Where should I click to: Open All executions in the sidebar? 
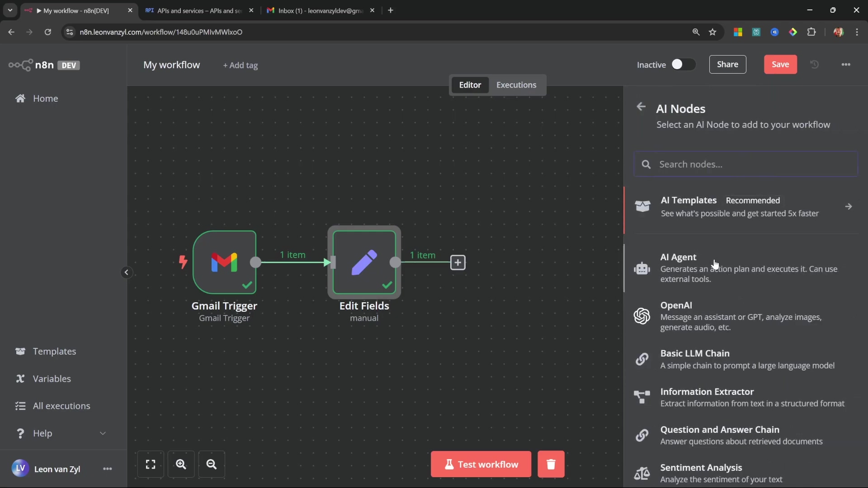click(x=61, y=406)
